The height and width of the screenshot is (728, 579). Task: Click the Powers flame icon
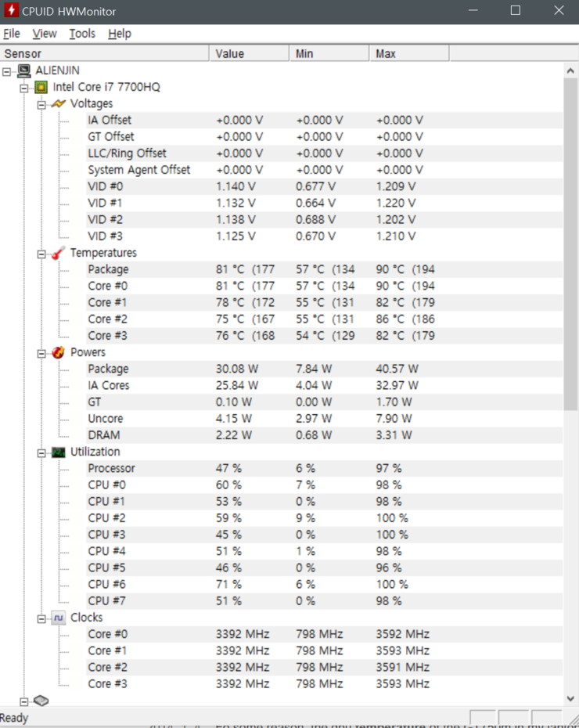(59, 352)
